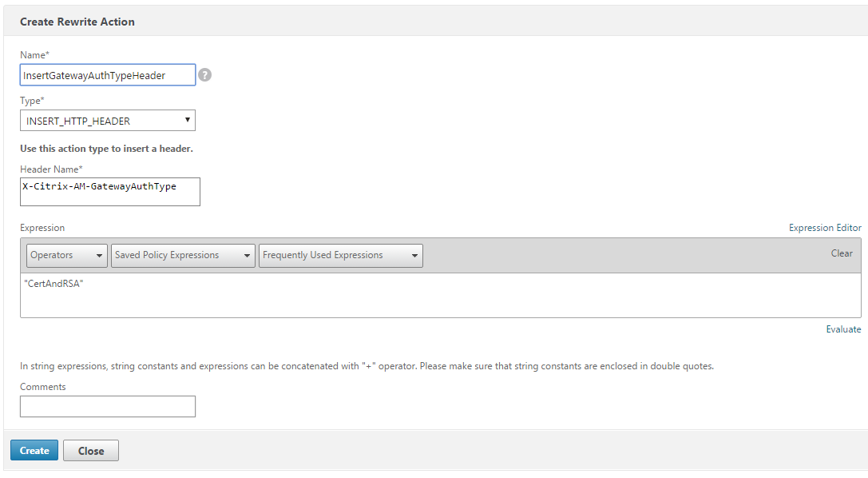Expand the Operators dropdown
Screen dimensions: 868x478
click(x=67, y=256)
